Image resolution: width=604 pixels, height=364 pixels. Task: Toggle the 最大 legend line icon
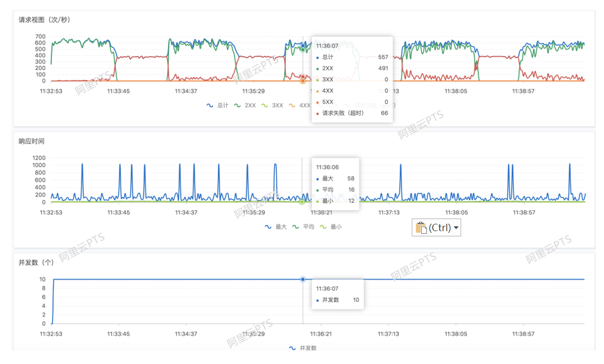point(268,227)
